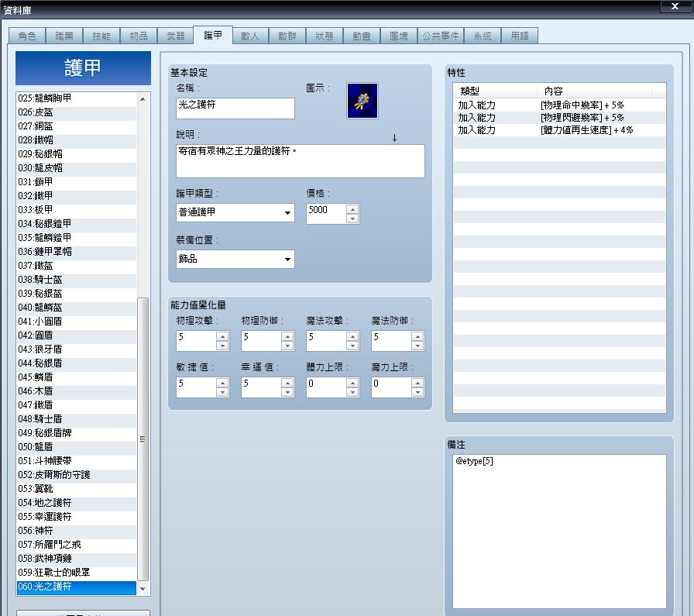Increase 魔法防御 value with up arrow
This screenshot has height=616, width=694.
click(x=417, y=336)
